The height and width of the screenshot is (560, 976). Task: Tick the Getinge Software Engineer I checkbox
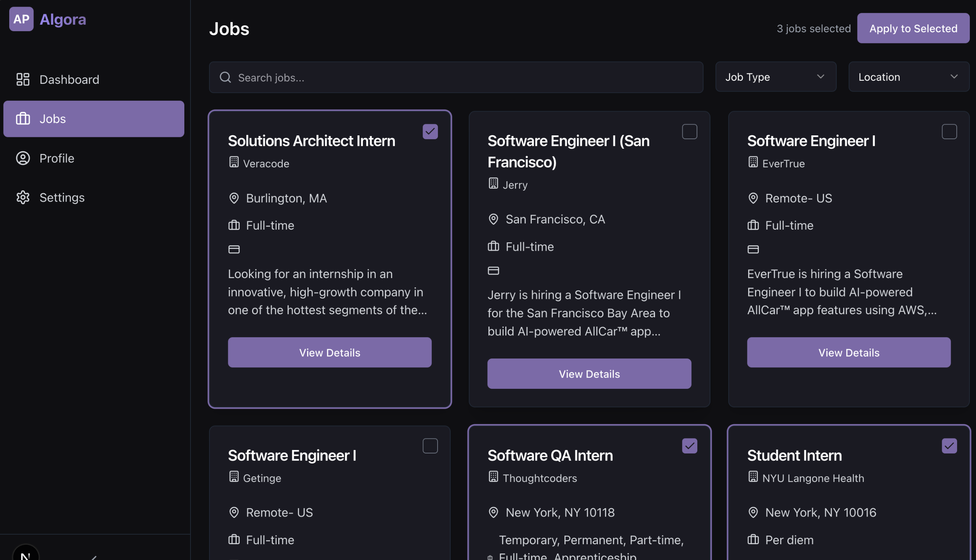pyautogui.click(x=430, y=446)
